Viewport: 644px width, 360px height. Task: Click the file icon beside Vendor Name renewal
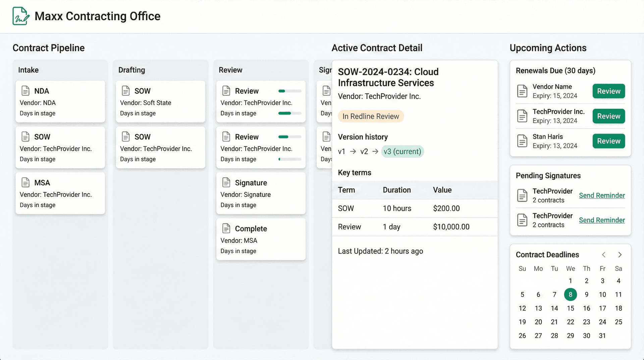[x=522, y=91]
